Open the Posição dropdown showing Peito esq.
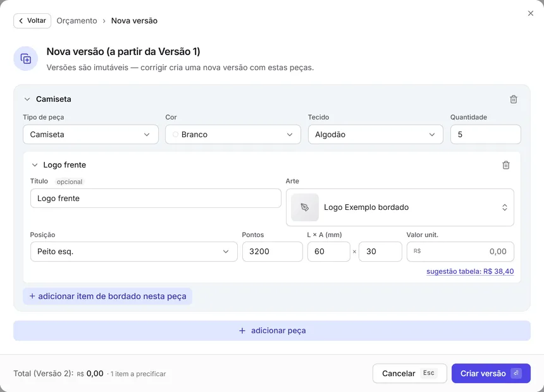This screenshot has height=392, width=544. coord(133,252)
